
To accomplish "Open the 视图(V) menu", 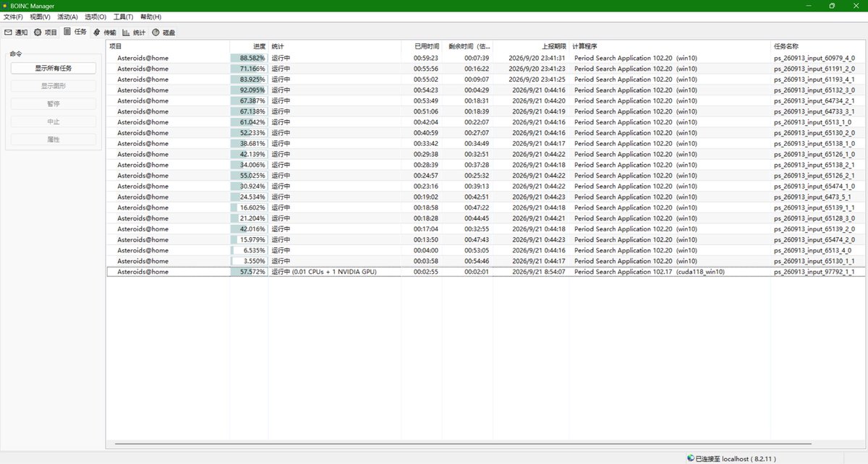I will [41, 17].
